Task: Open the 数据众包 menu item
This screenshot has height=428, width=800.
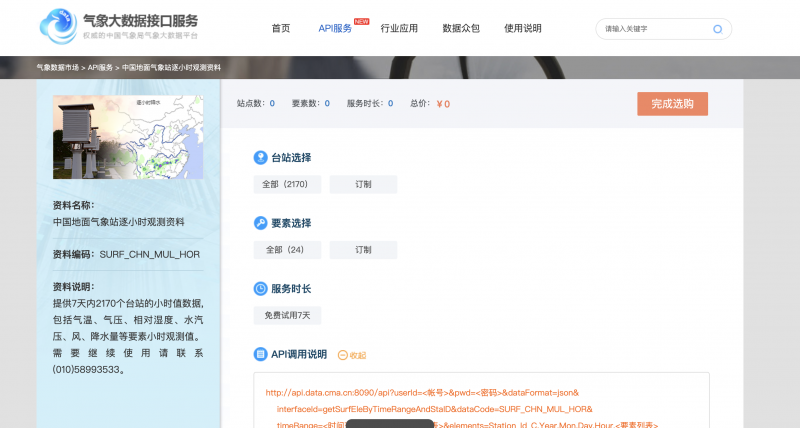Action: (460, 29)
